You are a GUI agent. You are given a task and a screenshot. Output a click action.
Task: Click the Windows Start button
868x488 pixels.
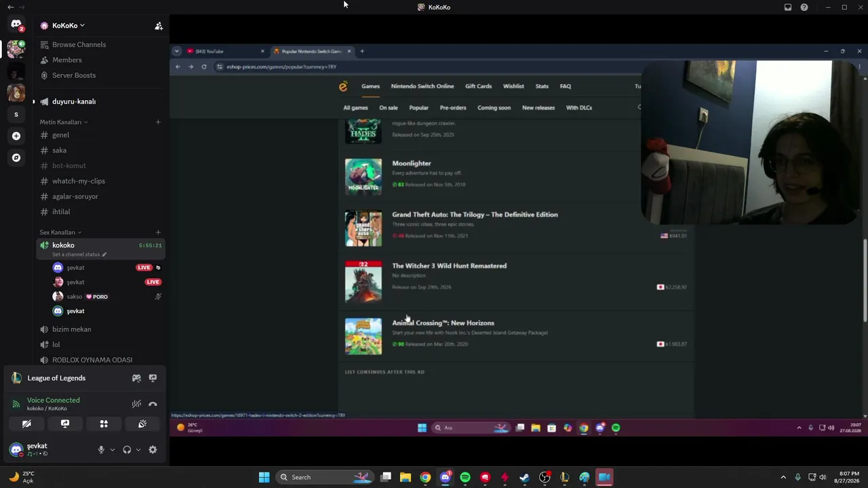tap(264, 477)
